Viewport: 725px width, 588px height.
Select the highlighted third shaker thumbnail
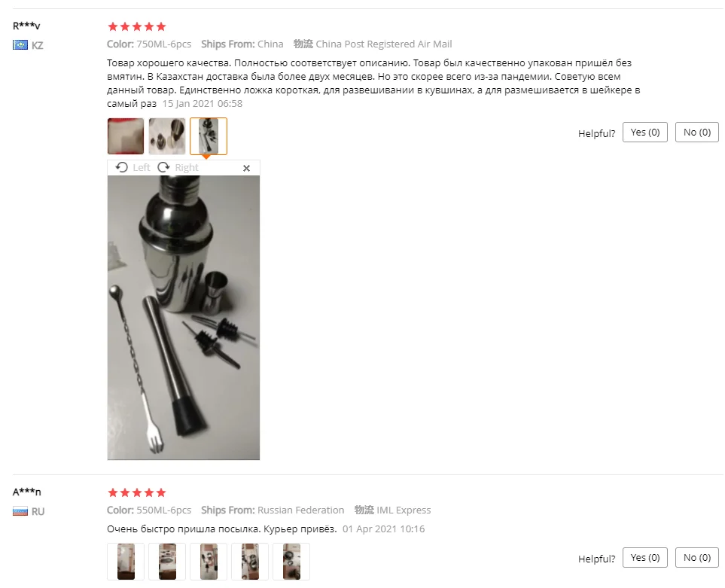[209, 136]
